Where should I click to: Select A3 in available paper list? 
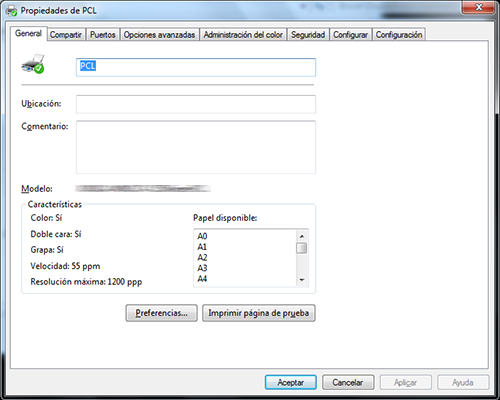202,268
